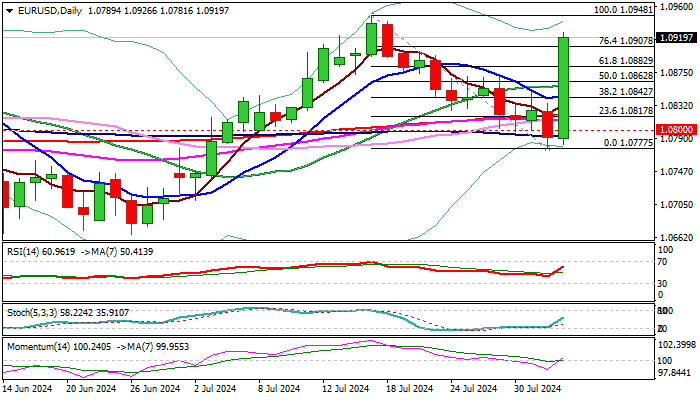Click the 1.09197 current price tag
Image resolution: width=700 pixels, height=400 pixels.
tap(671, 36)
